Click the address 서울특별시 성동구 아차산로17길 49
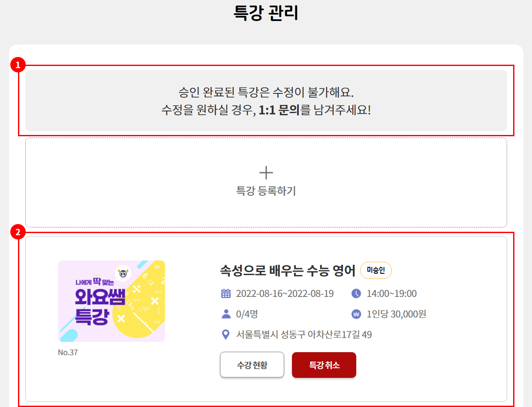Image resolution: width=532 pixels, height=407 pixels. (x=304, y=335)
